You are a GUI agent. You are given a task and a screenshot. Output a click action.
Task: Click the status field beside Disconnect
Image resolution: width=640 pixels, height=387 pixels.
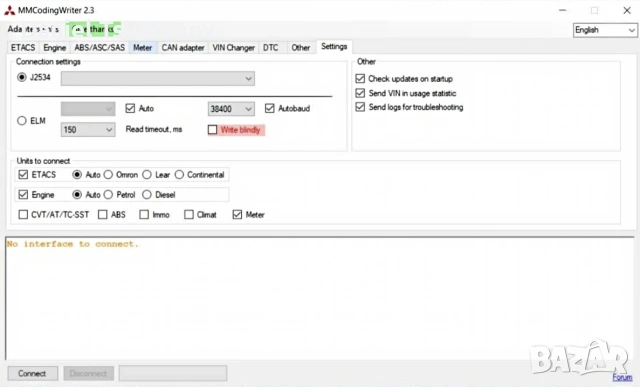coord(173,373)
